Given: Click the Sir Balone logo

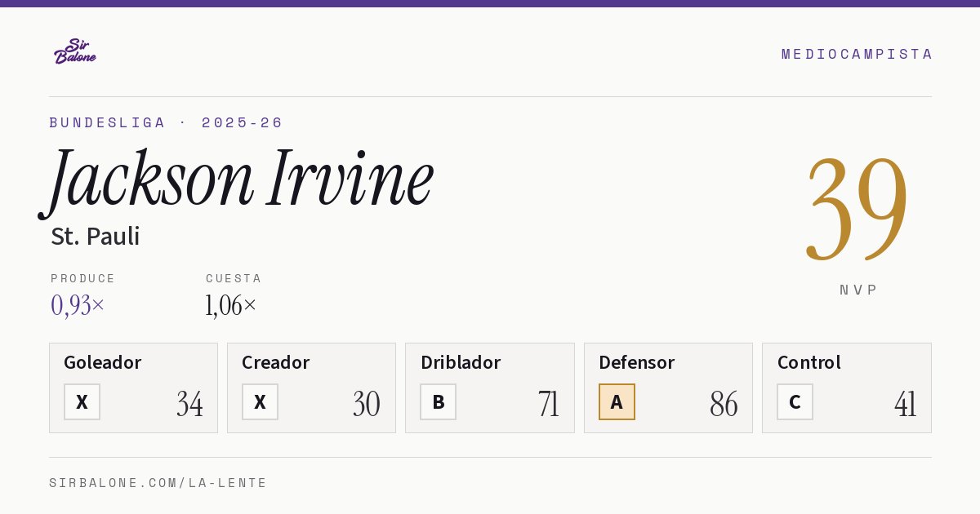Looking at the screenshot, I should pyautogui.click(x=75, y=51).
